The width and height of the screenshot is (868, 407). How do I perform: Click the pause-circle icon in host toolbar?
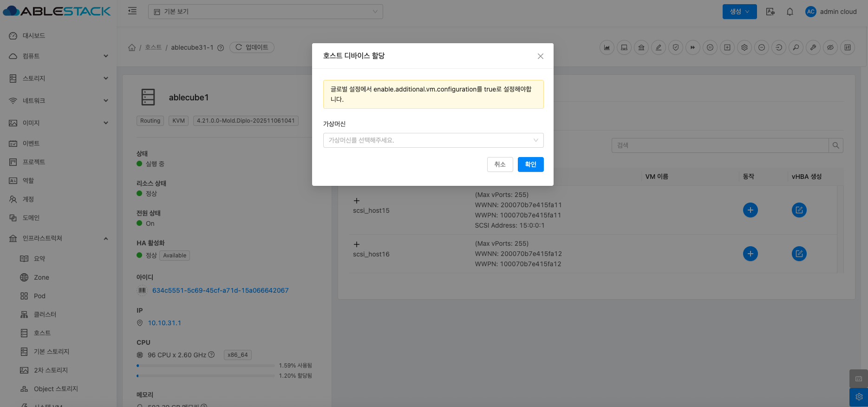click(710, 47)
